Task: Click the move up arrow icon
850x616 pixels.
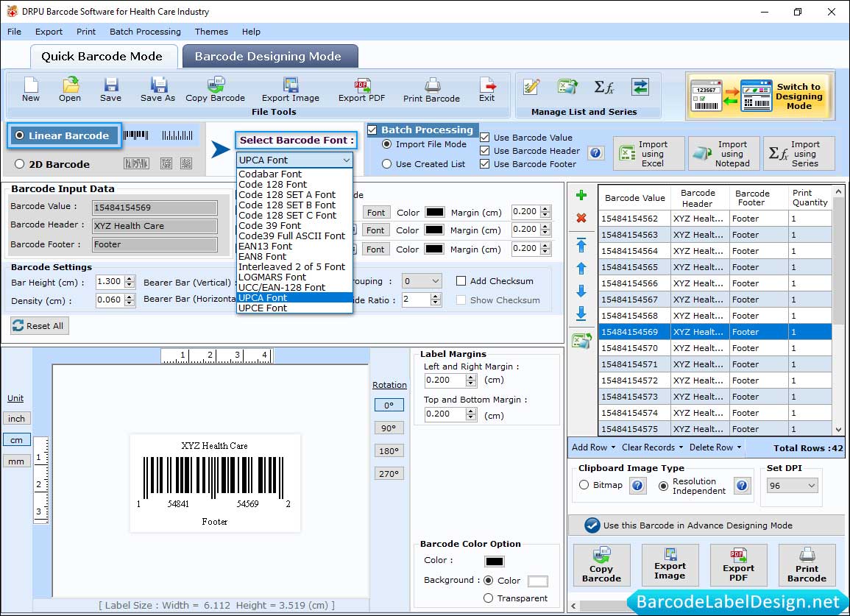Action: click(581, 268)
